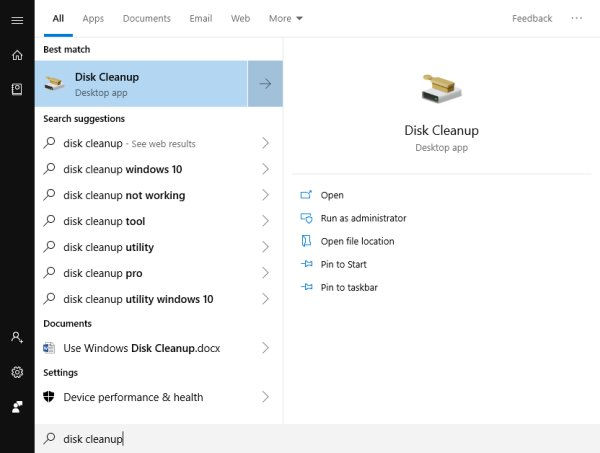600x453 pixels.
Task: Switch to the Web tab
Action: pyautogui.click(x=240, y=18)
